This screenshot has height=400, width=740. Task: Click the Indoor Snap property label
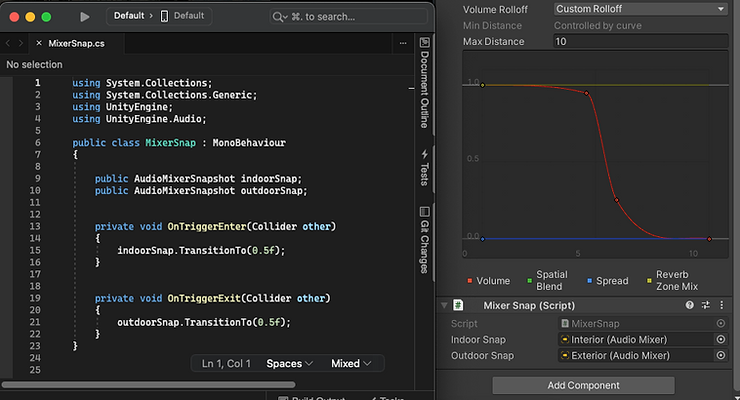[478, 340]
